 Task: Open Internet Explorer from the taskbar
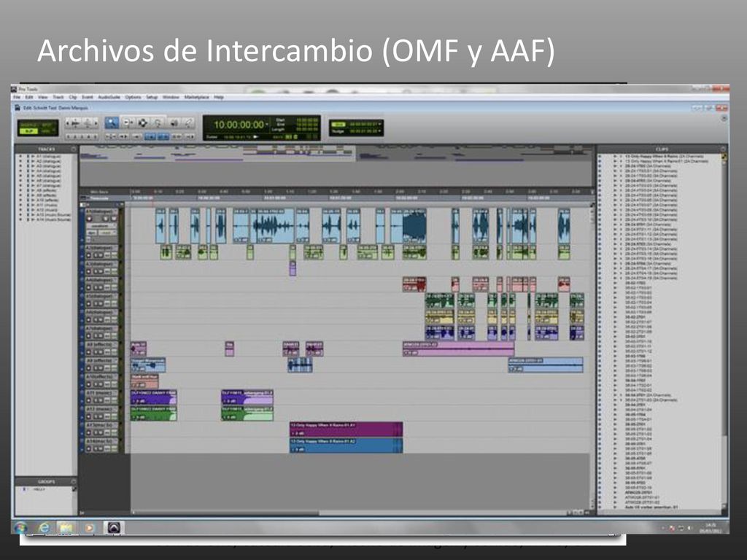44,527
